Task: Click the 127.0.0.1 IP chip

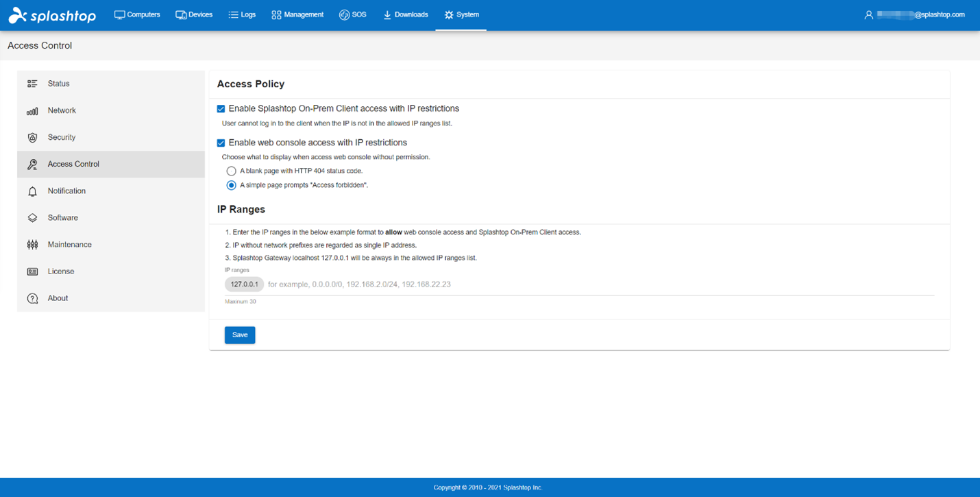Action: pyautogui.click(x=244, y=284)
